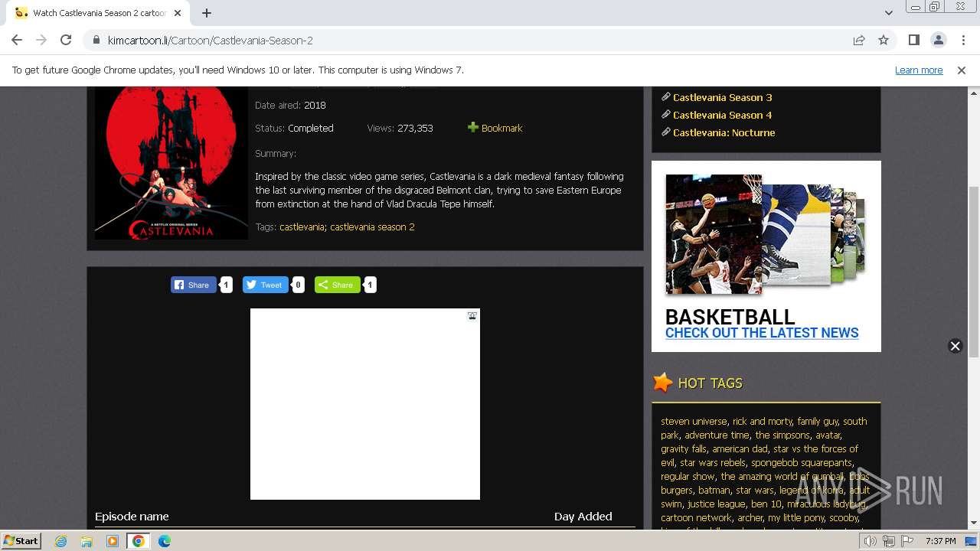Open the regular show hot tag

click(688, 476)
